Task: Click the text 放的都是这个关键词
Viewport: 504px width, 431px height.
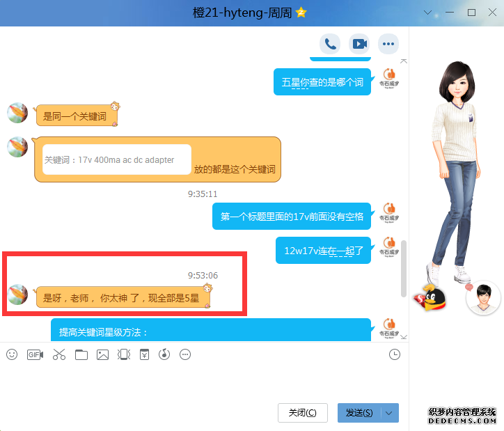Action: (235, 169)
